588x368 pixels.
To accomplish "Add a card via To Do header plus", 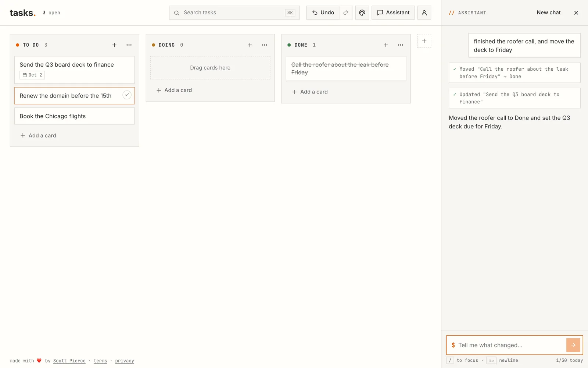I will coord(114,45).
